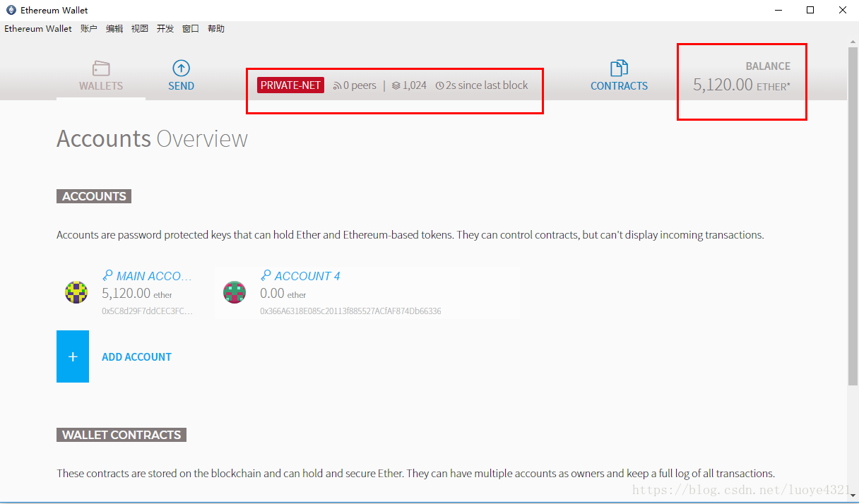Click the clock icon beside last block time
This screenshot has height=504, width=859.
pyautogui.click(x=439, y=85)
